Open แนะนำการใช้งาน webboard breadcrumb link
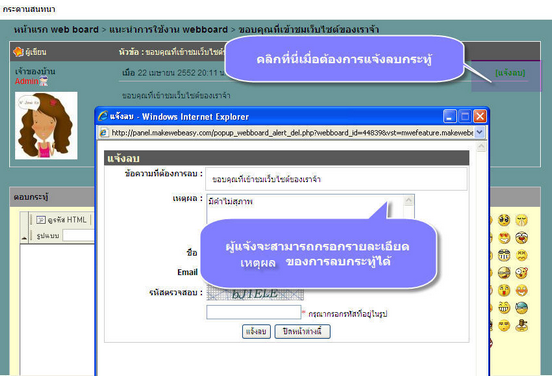Image resolution: width=552 pixels, height=376 pixels. (x=168, y=30)
